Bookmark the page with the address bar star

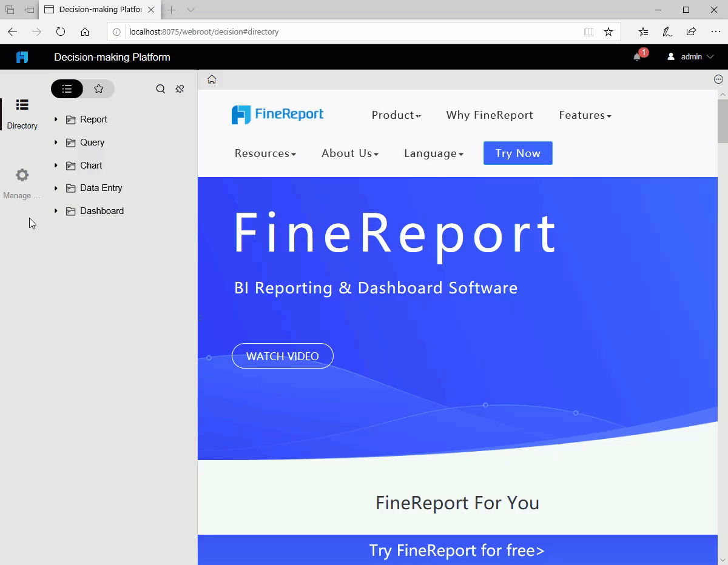pyautogui.click(x=608, y=32)
